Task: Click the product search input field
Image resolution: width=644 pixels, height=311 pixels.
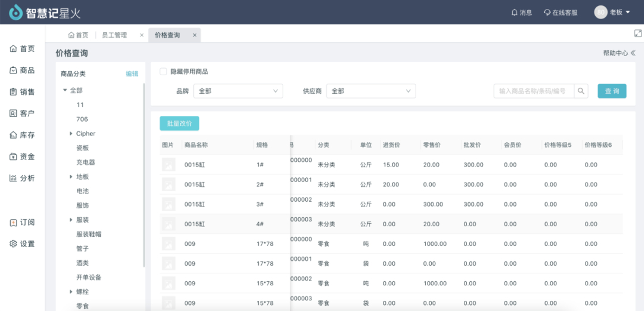Action: pos(534,91)
